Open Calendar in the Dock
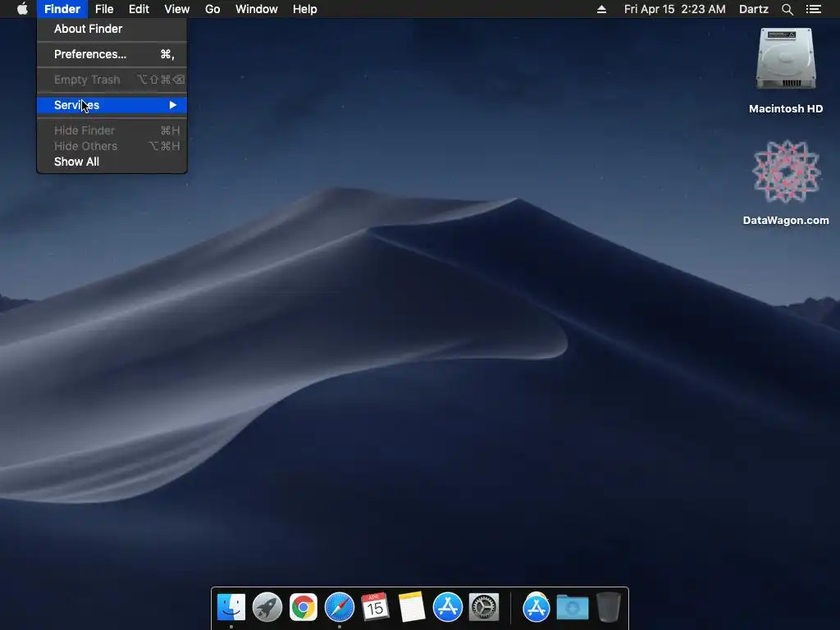This screenshot has width=840, height=630. tap(375, 607)
